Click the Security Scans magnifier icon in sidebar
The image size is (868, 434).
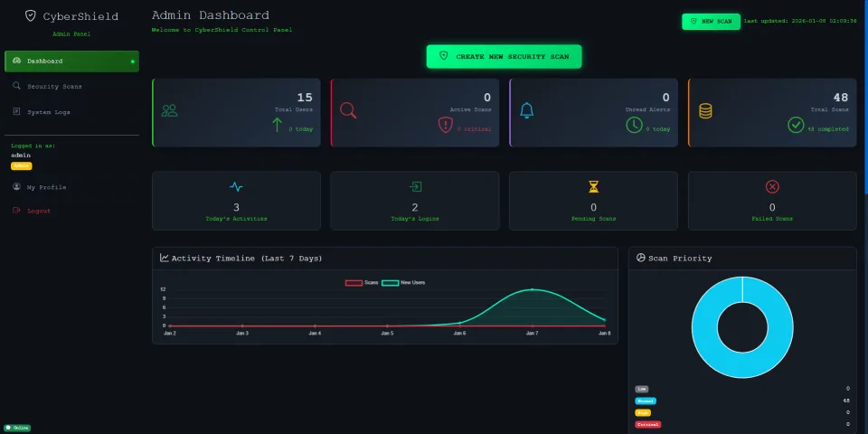pos(16,86)
